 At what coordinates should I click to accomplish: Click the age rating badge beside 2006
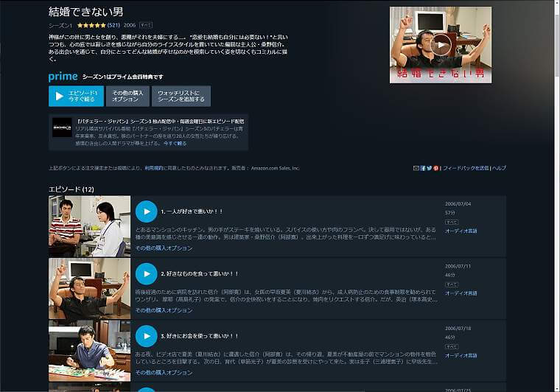146,25
